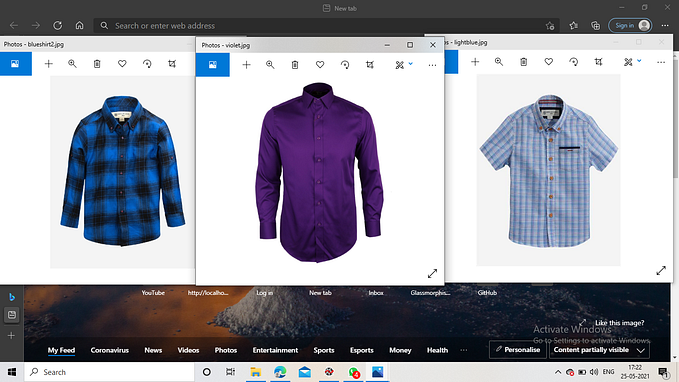This screenshot has height=382, width=679.
Task: Open Edge Favorites list
Action: (x=574, y=26)
